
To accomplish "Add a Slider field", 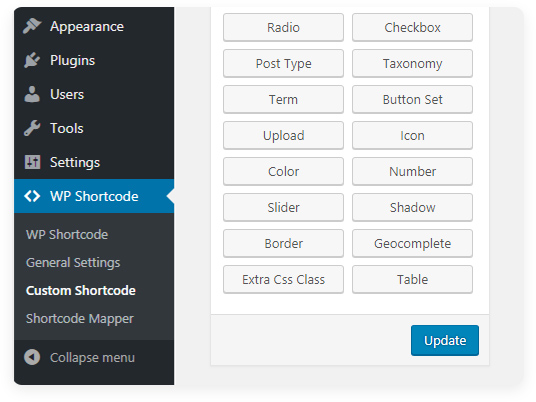I will point(283,207).
